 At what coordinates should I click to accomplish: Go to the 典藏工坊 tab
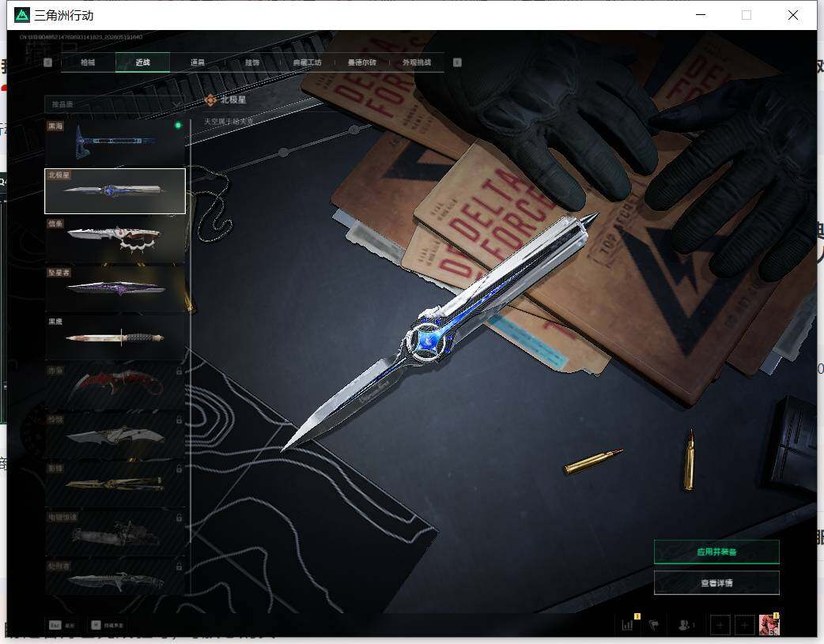tap(307, 62)
